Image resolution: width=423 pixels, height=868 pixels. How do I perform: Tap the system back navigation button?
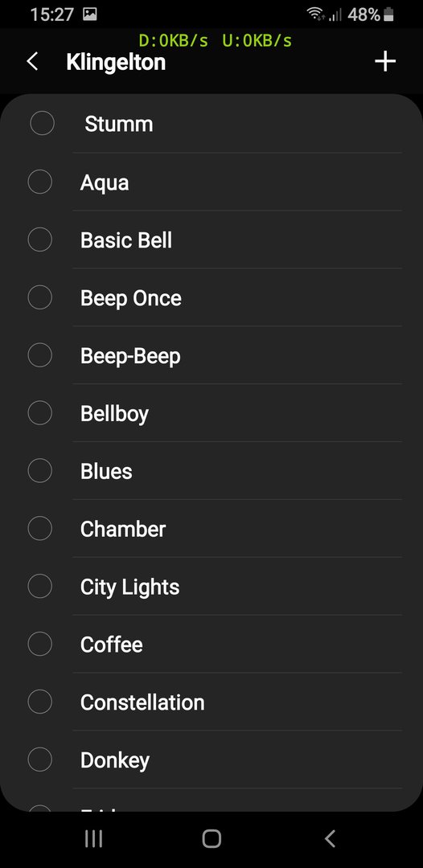click(330, 839)
